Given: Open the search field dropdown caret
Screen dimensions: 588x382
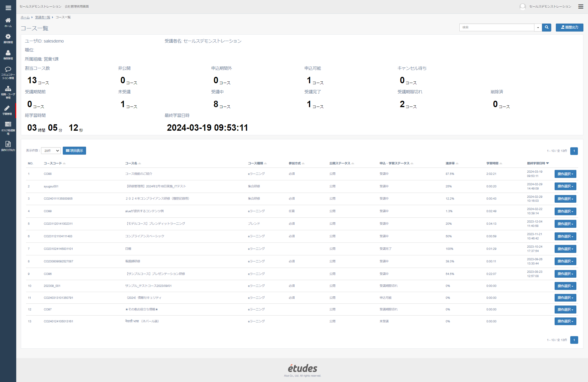Looking at the screenshot, I should coord(538,28).
